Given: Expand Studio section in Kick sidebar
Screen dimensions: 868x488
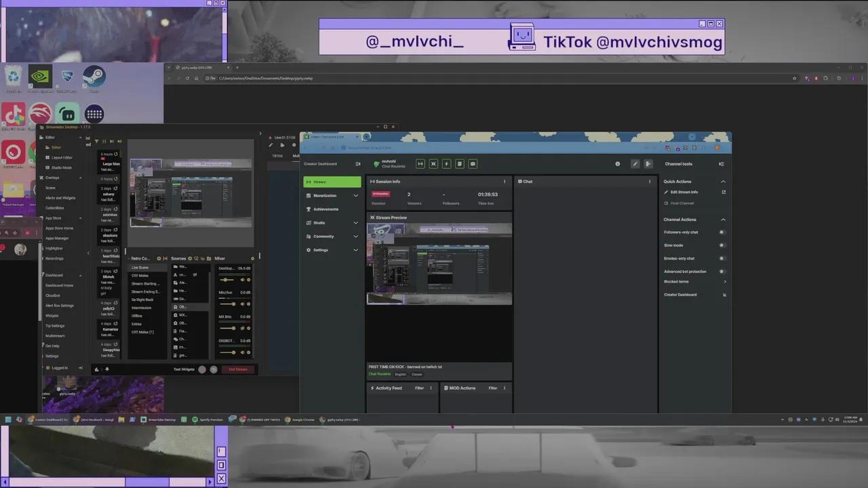Looking at the screenshot, I should (355, 223).
